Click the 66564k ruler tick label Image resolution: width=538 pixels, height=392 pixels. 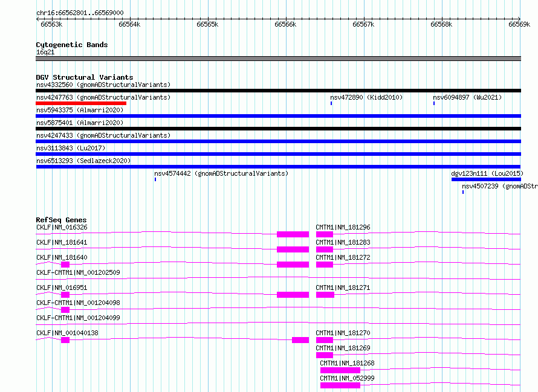point(129,24)
